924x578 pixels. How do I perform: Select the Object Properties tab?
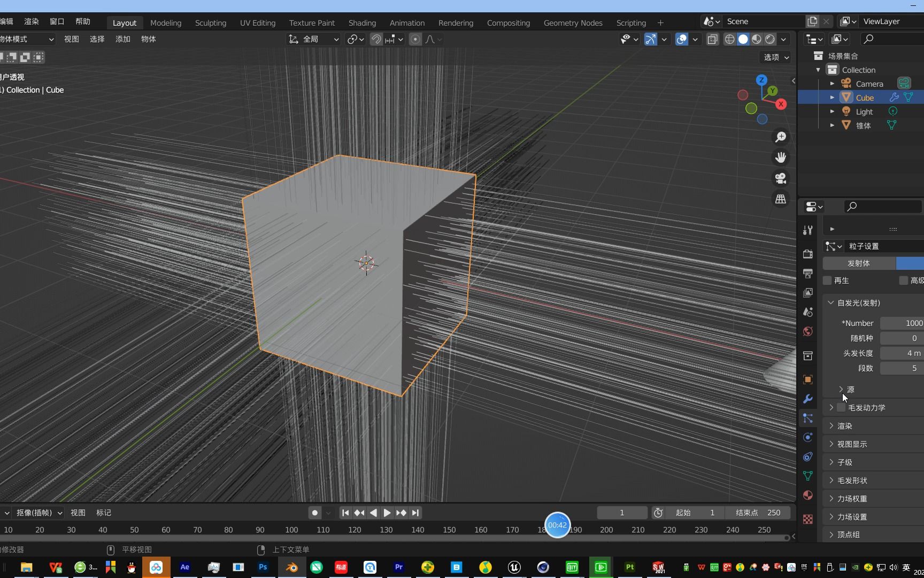tap(808, 379)
